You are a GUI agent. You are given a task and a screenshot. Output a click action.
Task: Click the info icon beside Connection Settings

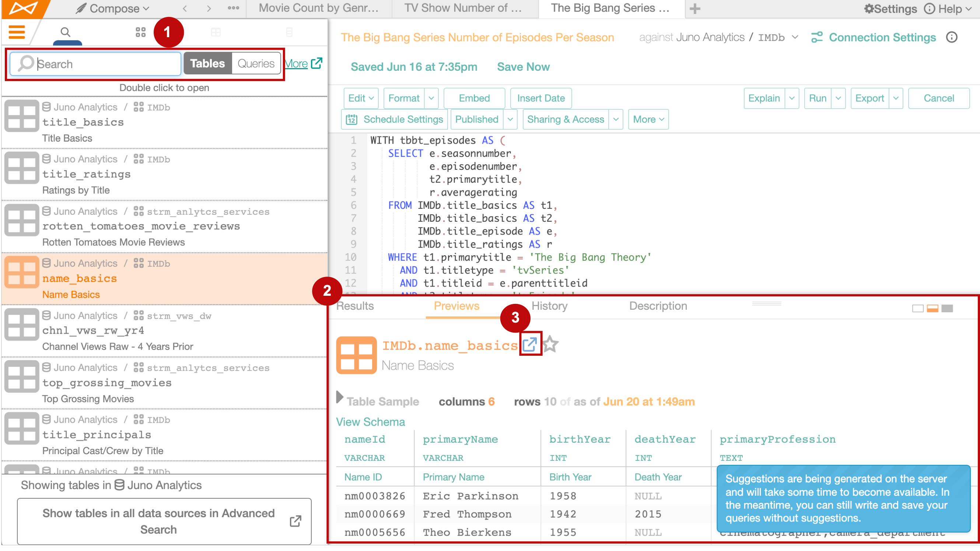pyautogui.click(x=952, y=37)
